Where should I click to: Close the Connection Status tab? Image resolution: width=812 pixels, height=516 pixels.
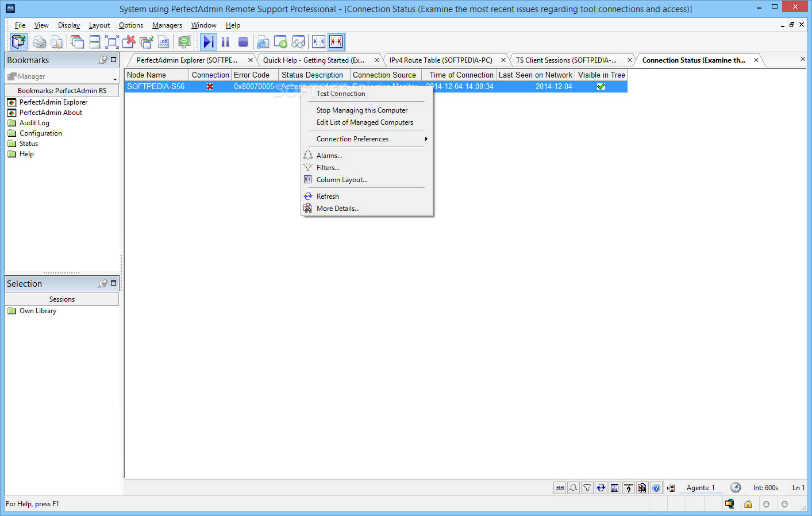coord(756,60)
